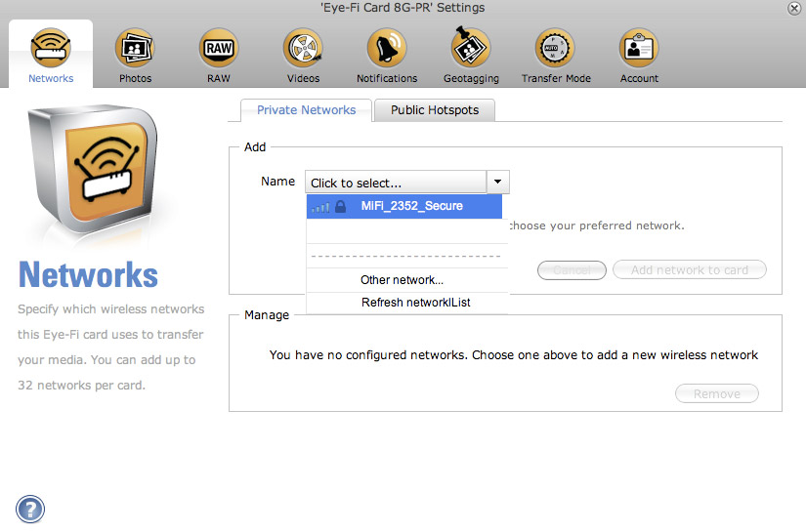Open the Account ID card icon

tap(639, 48)
